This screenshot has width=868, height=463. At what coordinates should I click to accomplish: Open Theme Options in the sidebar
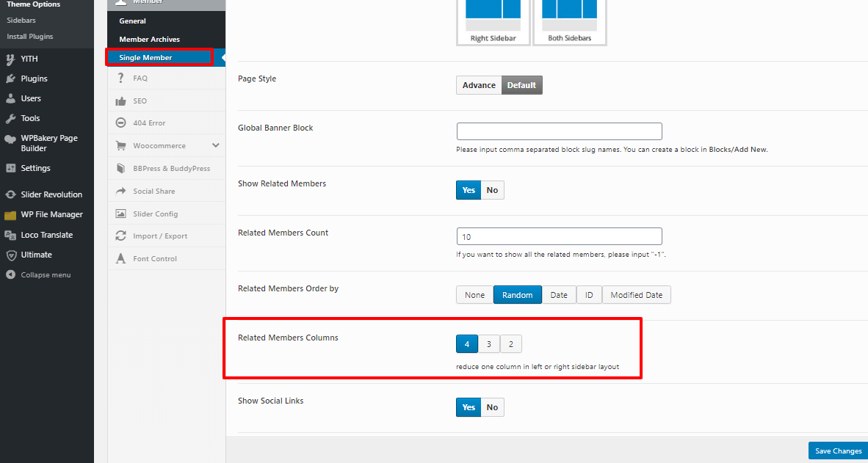click(33, 4)
